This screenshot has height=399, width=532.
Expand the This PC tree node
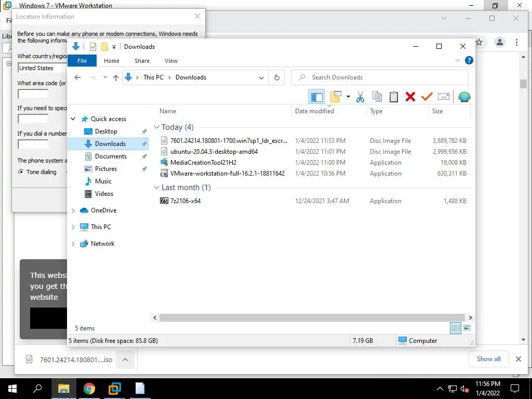click(x=73, y=227)
